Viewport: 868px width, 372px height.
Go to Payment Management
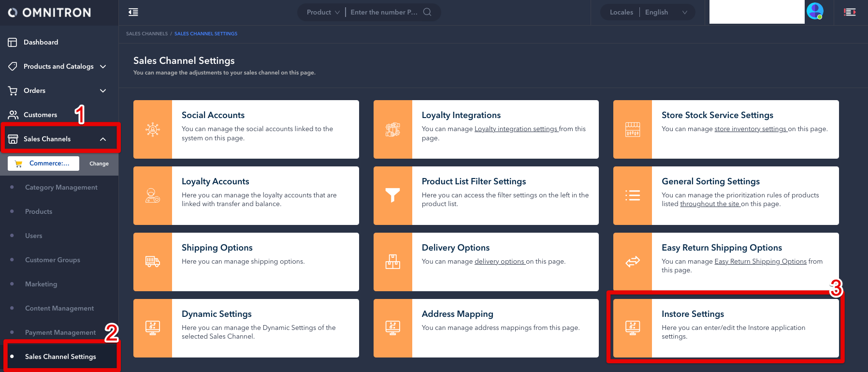[60, 332]
